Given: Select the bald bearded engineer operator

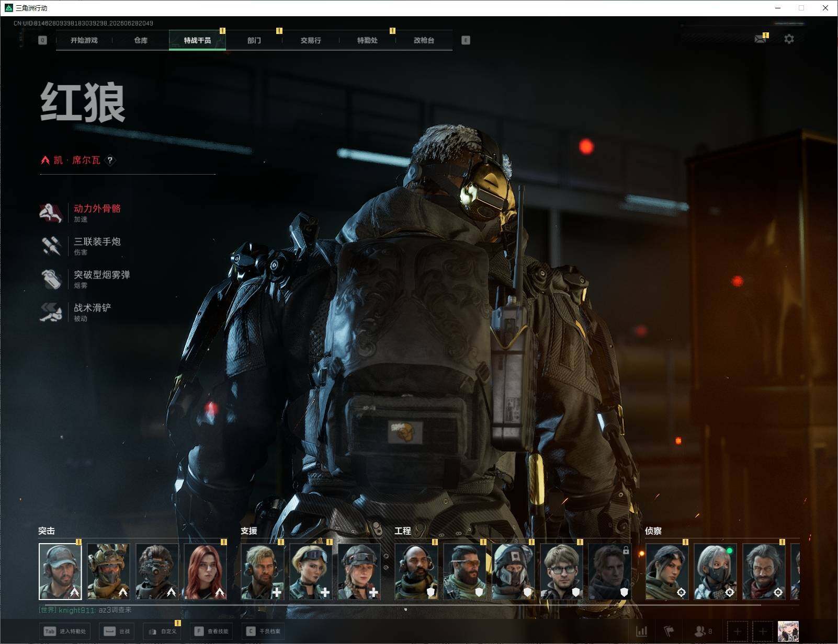Looking at the screenshot, I should 416,571.
